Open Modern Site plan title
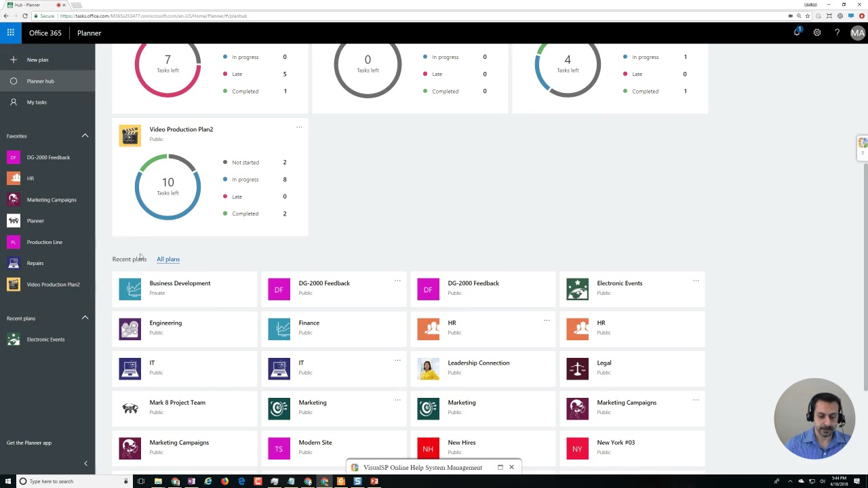The height and width of the screenshot is (488, 868). [315, 443]
